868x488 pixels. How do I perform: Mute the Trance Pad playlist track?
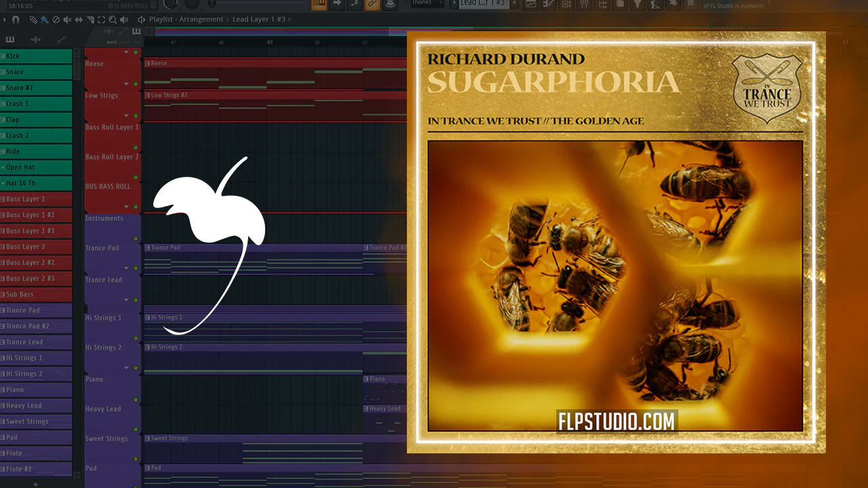point(136,268)
